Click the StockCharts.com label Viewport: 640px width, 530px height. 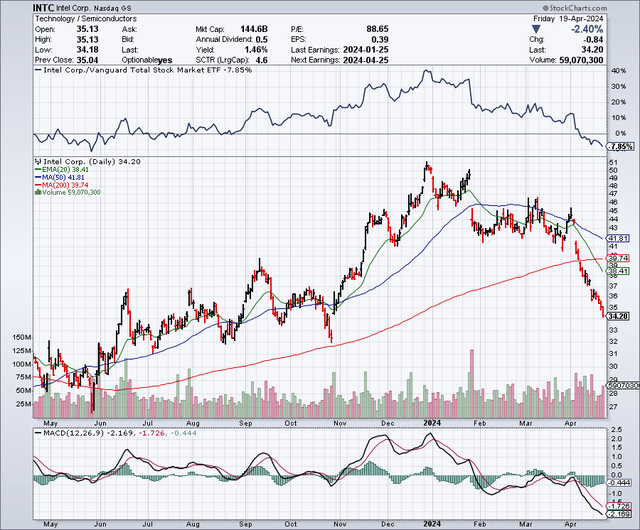pyautogui.click(x=575, y=8)
